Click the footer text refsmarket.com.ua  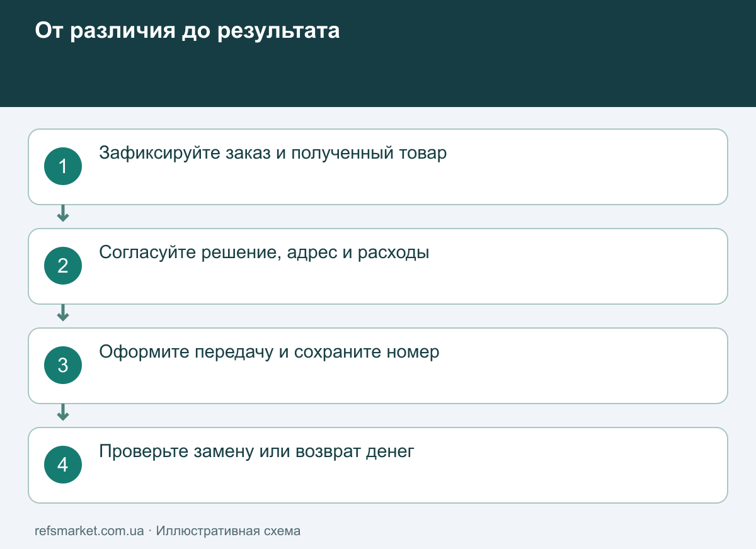89,531
